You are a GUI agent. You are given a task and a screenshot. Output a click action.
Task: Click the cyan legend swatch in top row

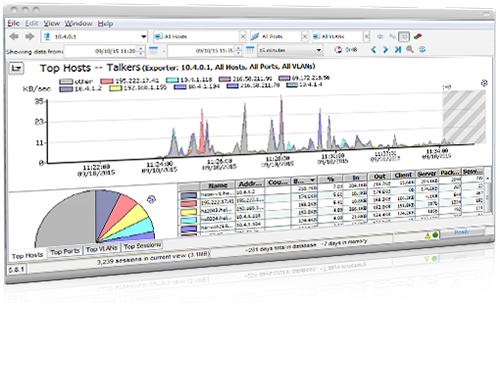click(x=172, y=80)
